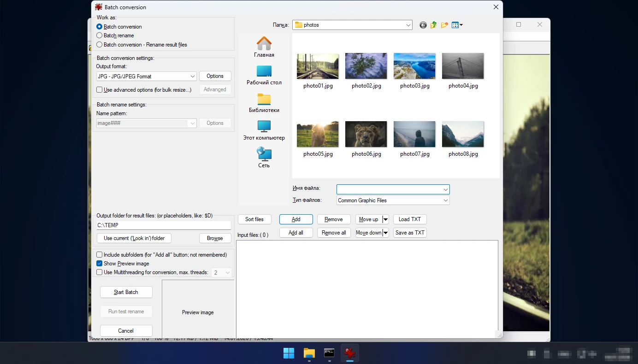Tick Include subfolders checkbox
The height and width of the screenshot is (364, 638).
[99, 255]
